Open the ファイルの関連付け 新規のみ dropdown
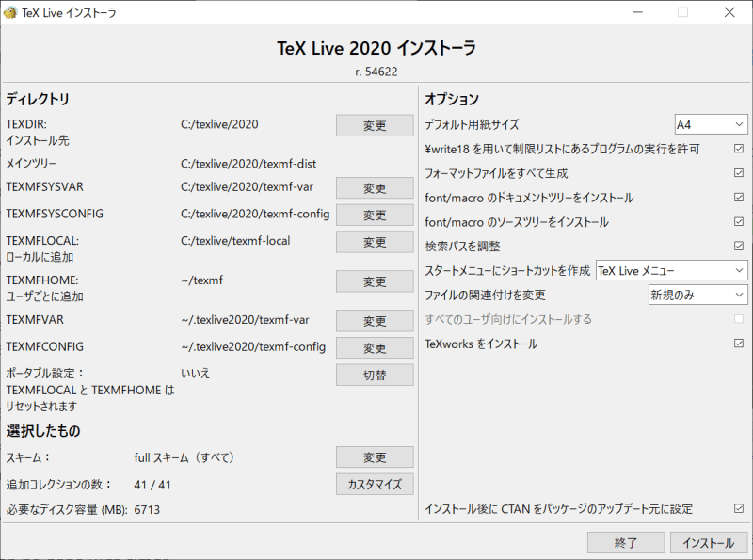 click(697, 295)
